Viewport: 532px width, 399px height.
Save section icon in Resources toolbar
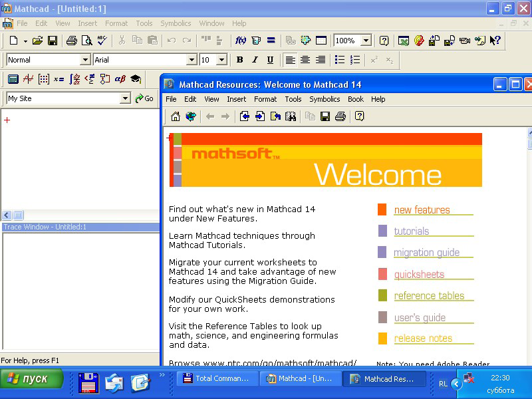[x=325, y=117]
